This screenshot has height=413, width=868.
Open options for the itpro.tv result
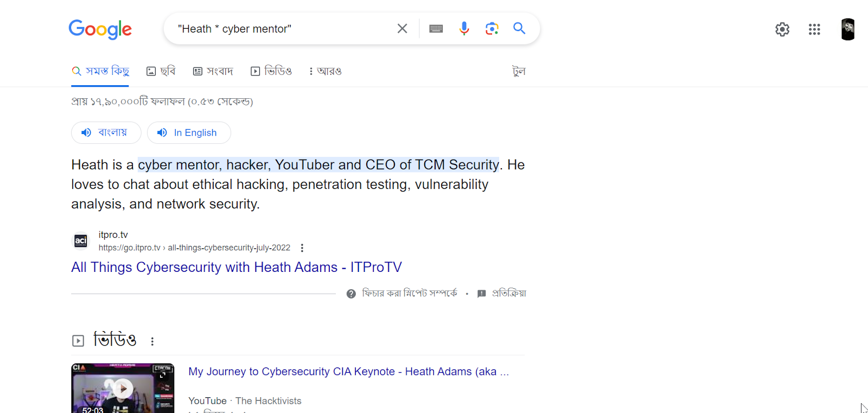[302, 248]
